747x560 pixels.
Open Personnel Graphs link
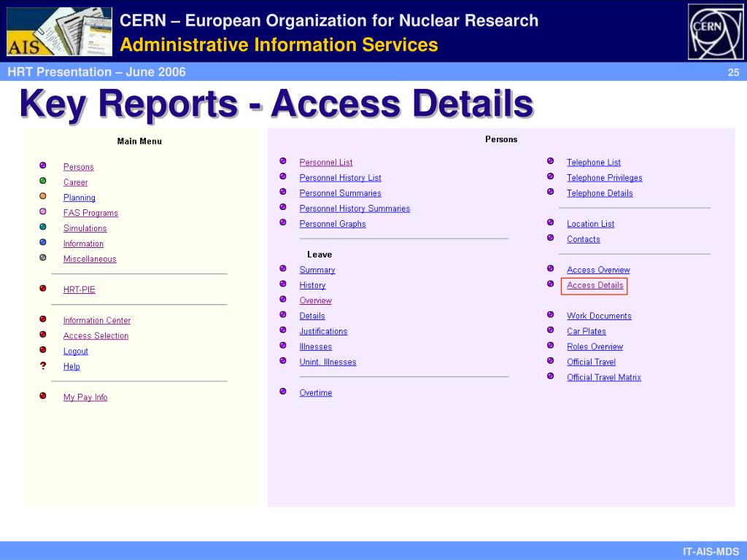(x=333, y=224)
